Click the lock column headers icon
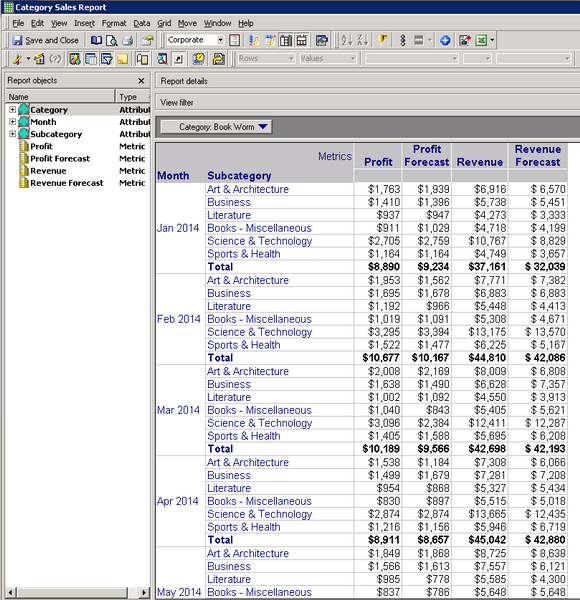The image size is (580, 600). pyautogui.click(x=270, y=40)
